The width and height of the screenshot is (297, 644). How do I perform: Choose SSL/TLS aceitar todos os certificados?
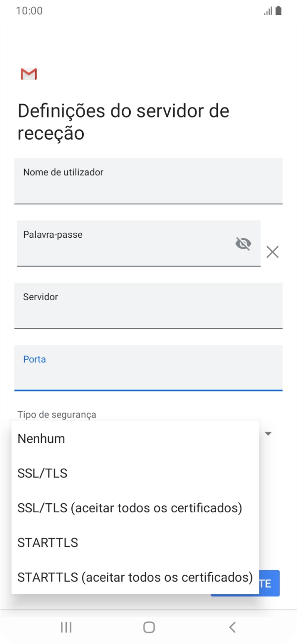(129, 508)
